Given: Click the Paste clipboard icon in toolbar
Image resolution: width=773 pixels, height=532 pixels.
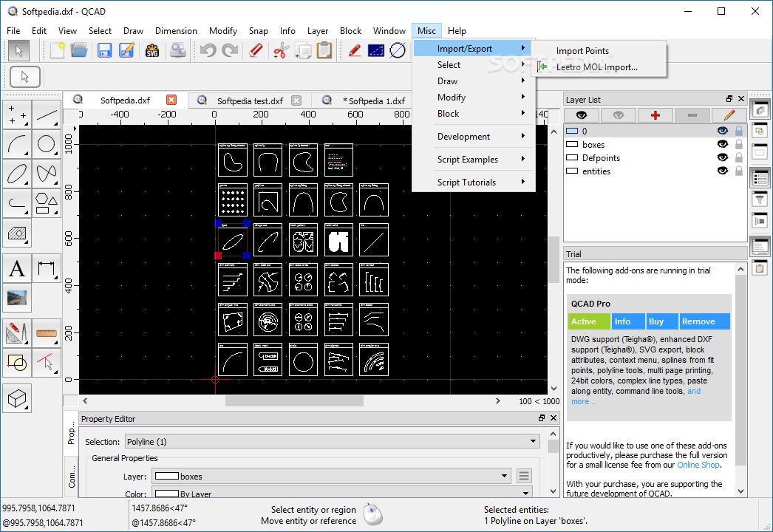Looking at the screenshot, I should click(324, 50).
